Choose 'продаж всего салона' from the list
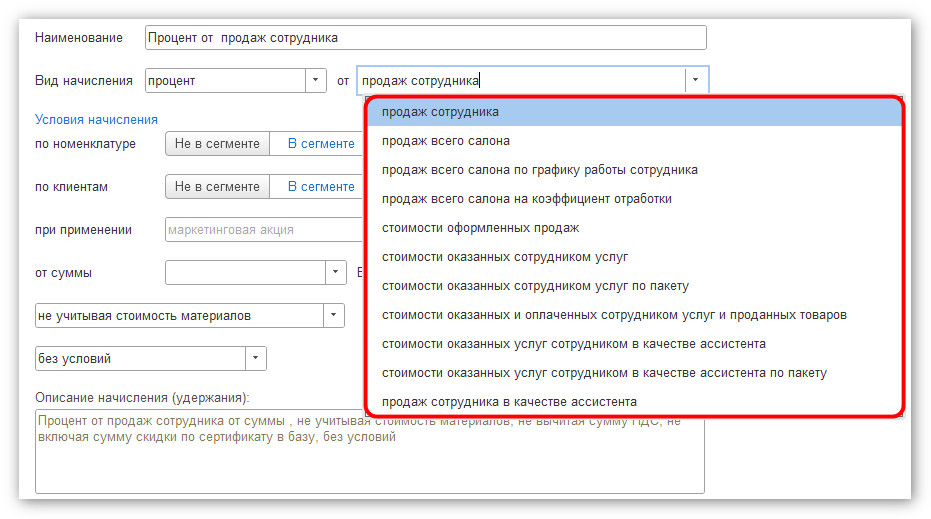The width and height of the screenshot is (931, 519). tap(634, 141)
